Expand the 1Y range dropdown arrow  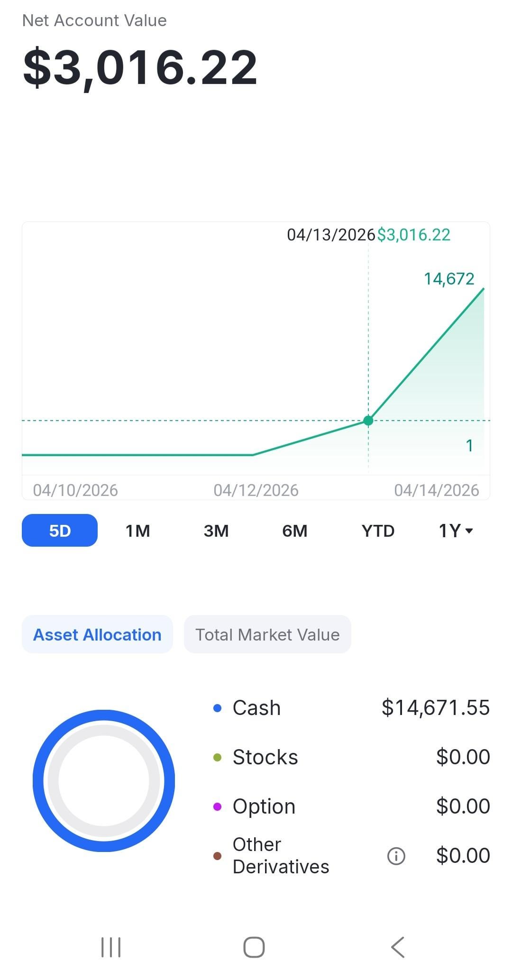469,531
